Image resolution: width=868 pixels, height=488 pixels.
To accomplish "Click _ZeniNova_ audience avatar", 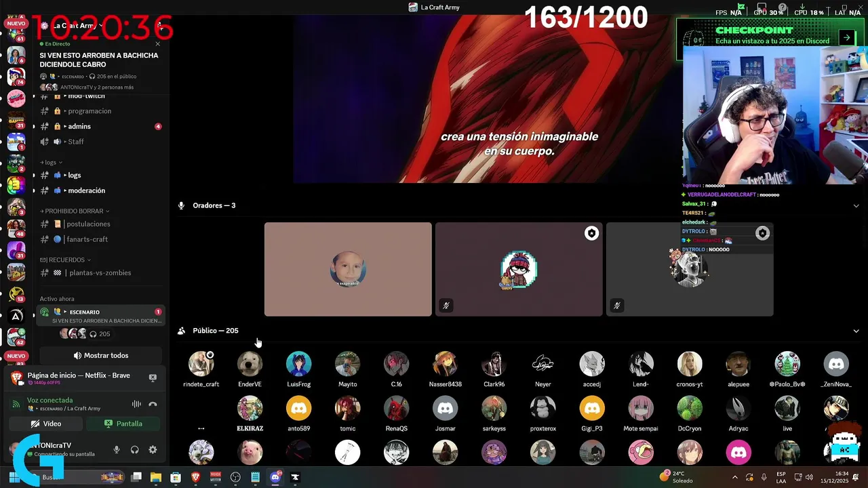I will tap(836, 364).
